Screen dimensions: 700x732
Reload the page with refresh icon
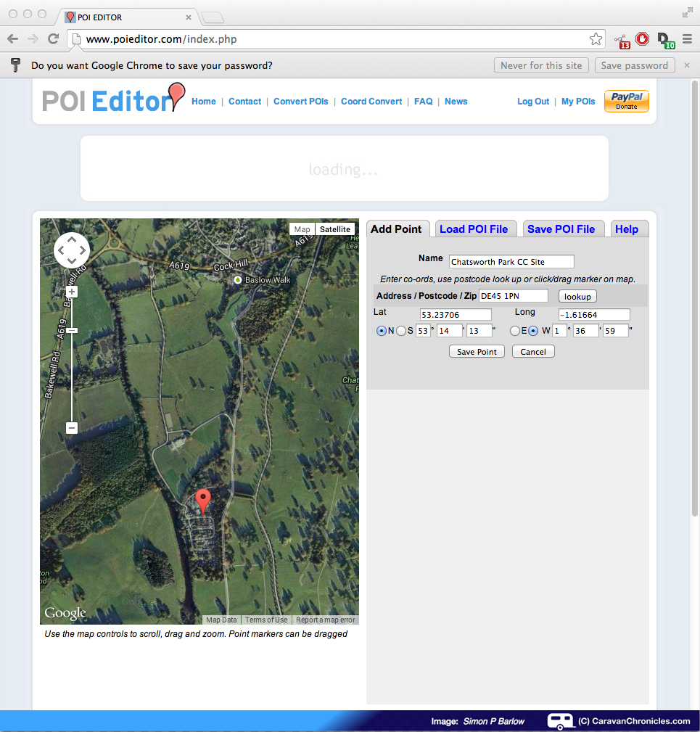click(53, 39)
